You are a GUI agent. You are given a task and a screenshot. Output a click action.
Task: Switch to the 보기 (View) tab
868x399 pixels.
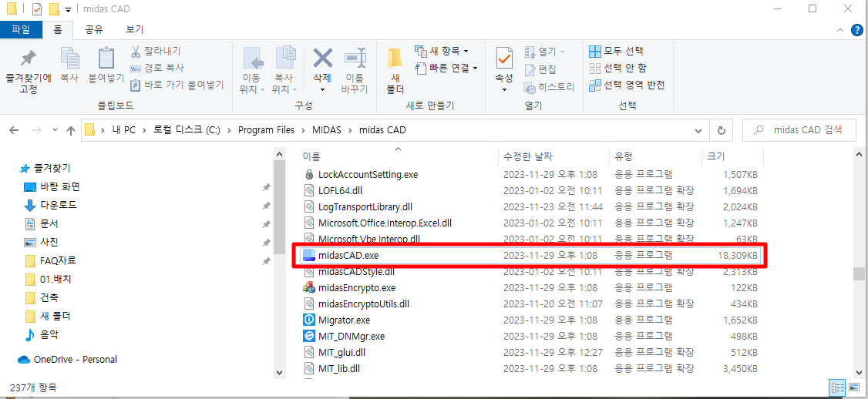pos(135,29)
